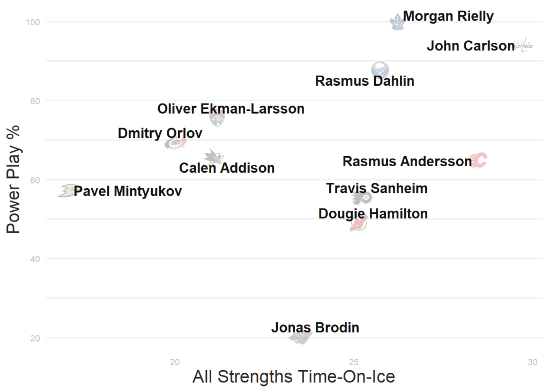
Task: Select the Anaheim Ducks logo marker
Action: click(66, 190)
